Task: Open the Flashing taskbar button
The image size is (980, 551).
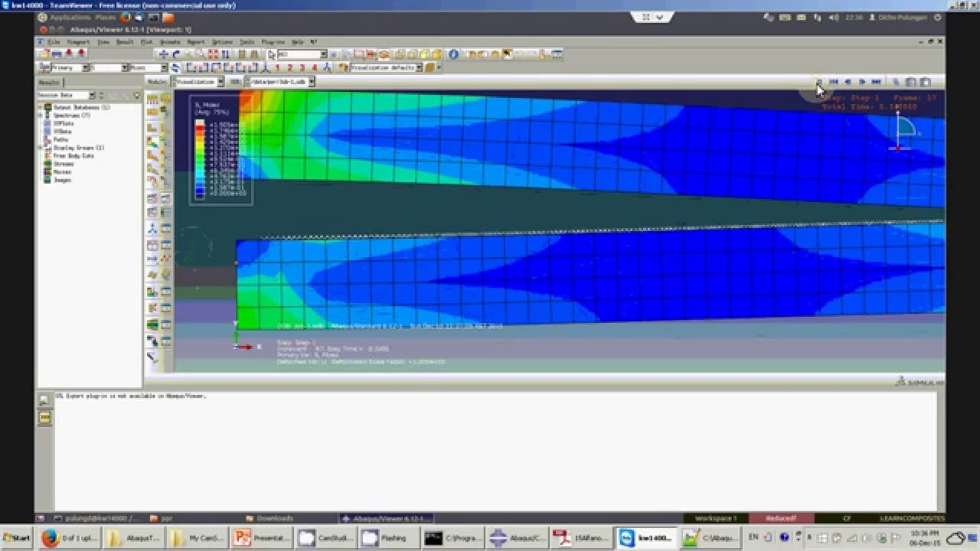Action: 390,538
